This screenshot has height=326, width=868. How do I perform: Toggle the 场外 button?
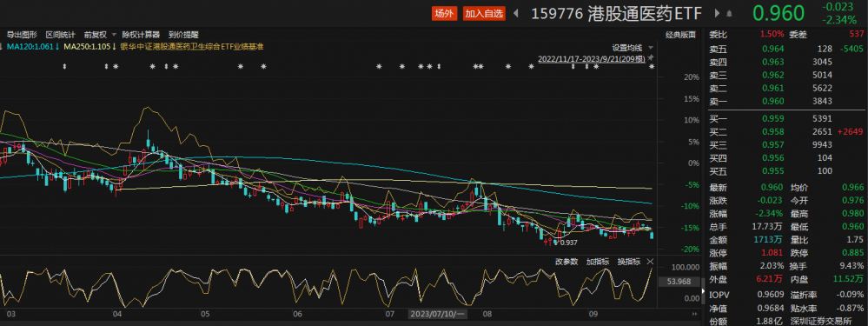[x=444, y=14]
